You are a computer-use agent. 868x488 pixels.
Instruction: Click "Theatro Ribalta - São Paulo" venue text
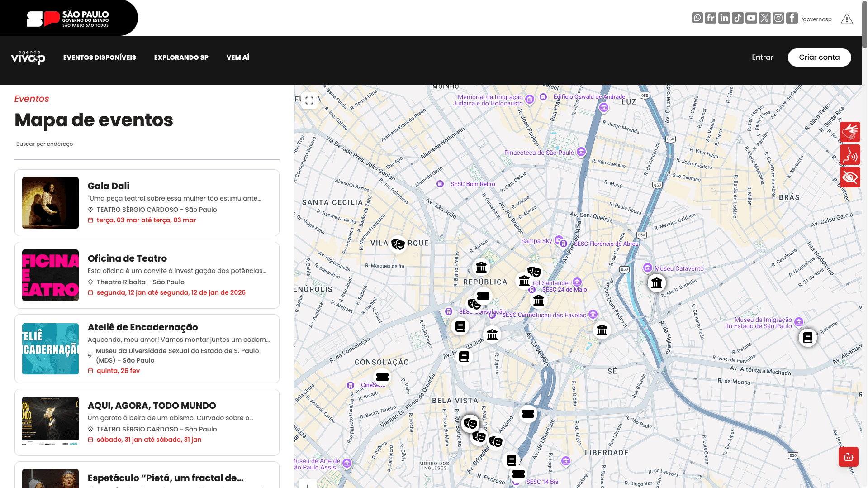pyautogui.click(x=141, y=282)
